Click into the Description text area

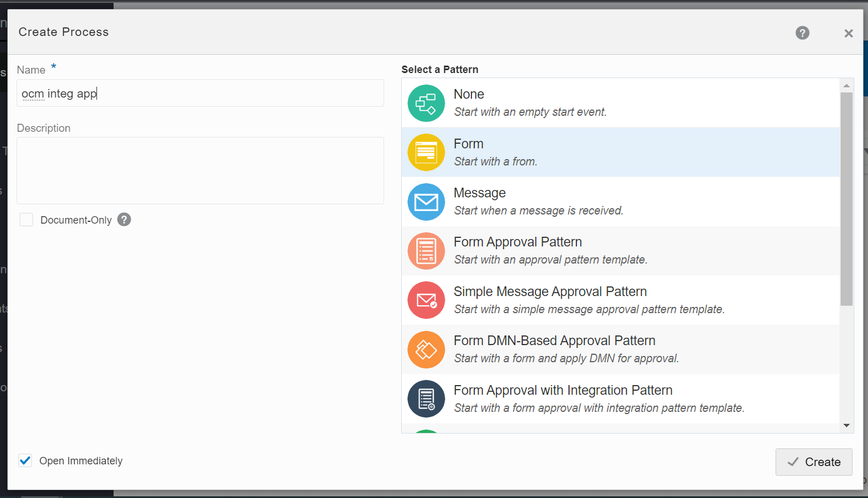200,171
